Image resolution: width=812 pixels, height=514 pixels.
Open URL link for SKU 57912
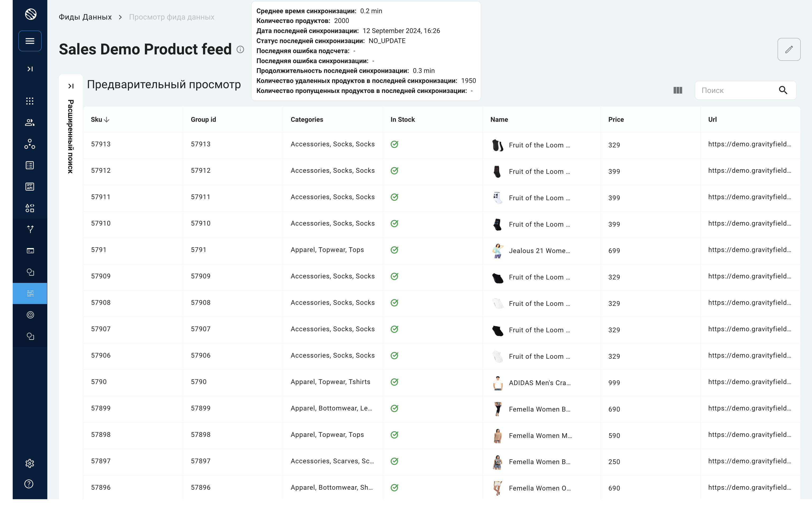point(749,171)
